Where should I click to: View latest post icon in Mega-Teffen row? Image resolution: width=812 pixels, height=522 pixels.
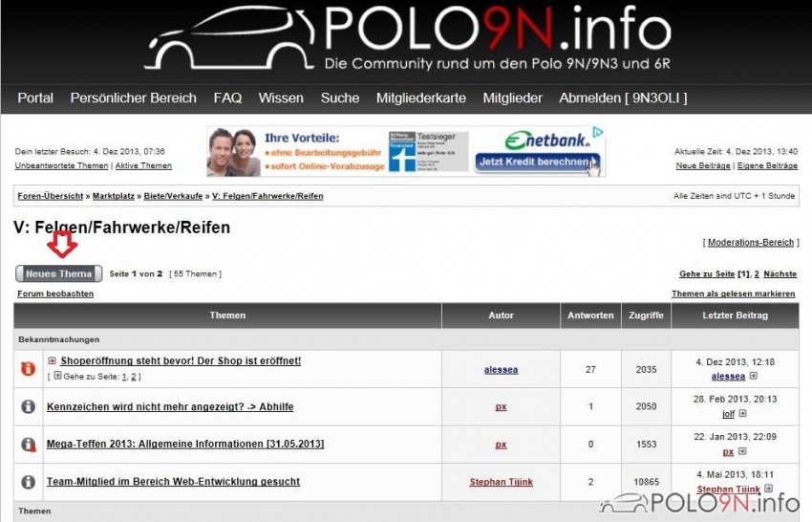pos(742,451)
